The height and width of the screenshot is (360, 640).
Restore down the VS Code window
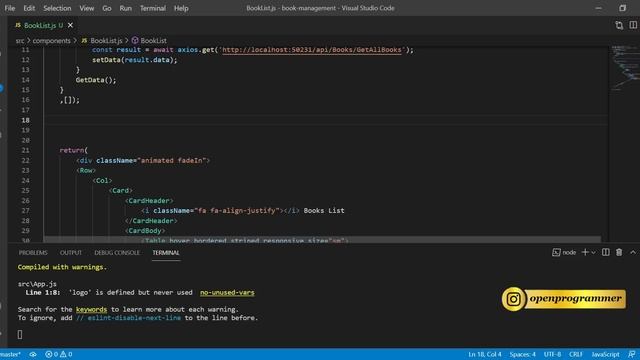[x=622, y=8]
